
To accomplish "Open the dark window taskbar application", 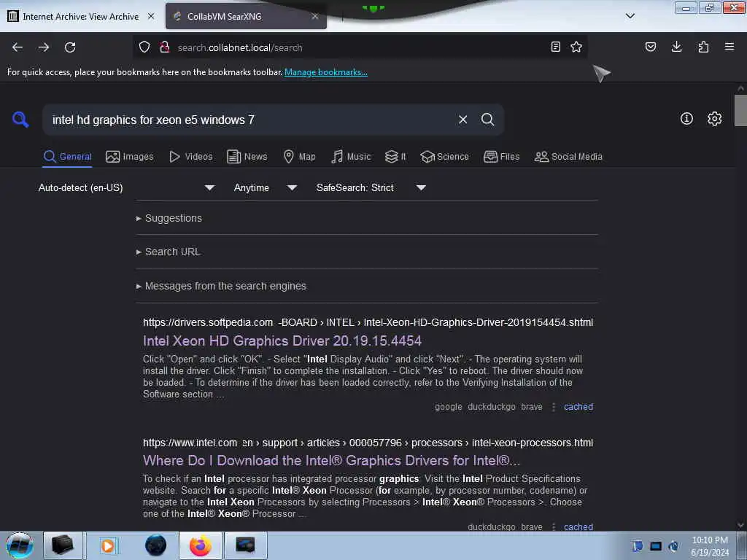I will tap(245, 545).
